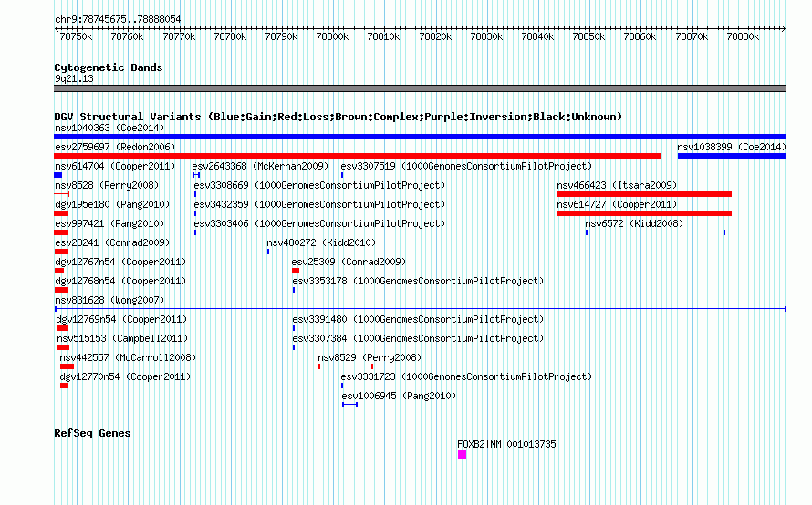Click nsv614704 (Cooper2011) label
The height and width of the screenshot is (505, 812).
pyautogui.click(x=115, y=166)
